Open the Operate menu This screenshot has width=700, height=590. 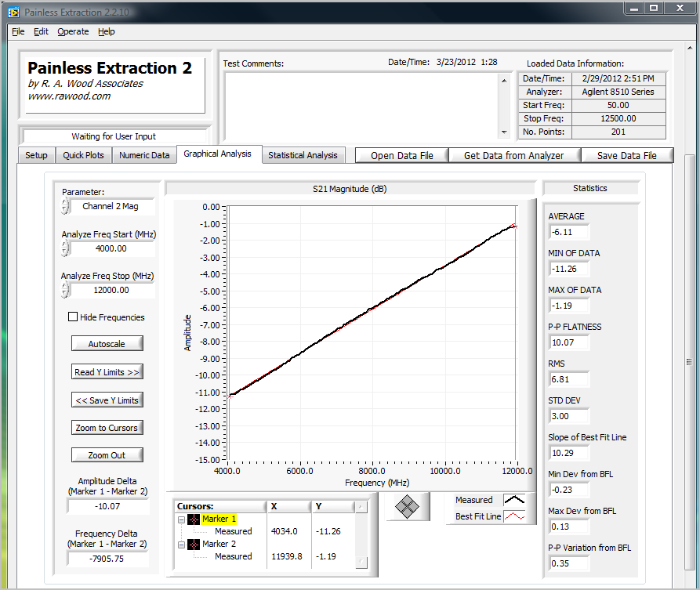[73, 31]
